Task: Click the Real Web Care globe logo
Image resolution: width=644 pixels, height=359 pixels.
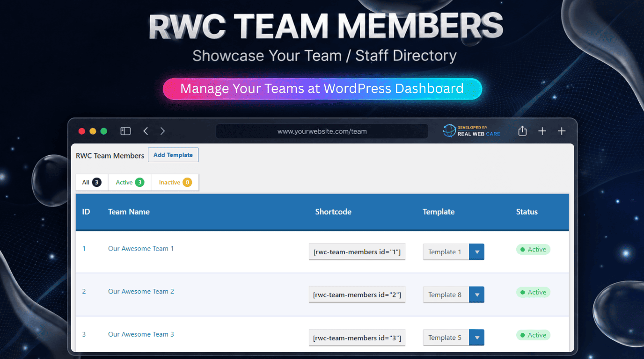Action: pos(449,131)
